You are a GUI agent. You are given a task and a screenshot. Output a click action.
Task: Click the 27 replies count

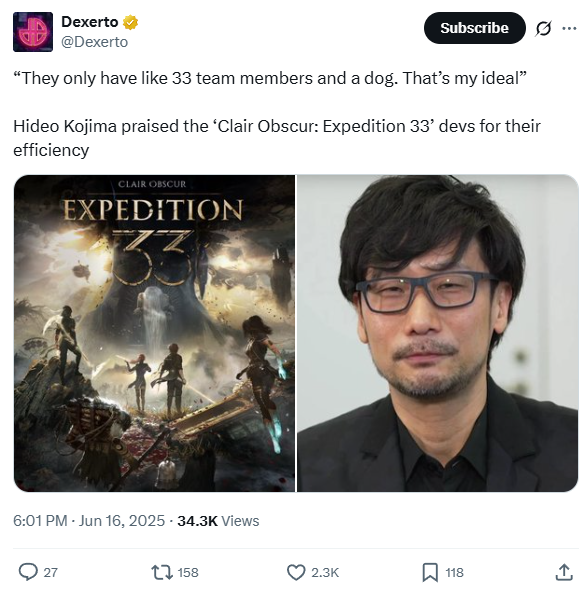pyautogui.click(x=51, y=572)
